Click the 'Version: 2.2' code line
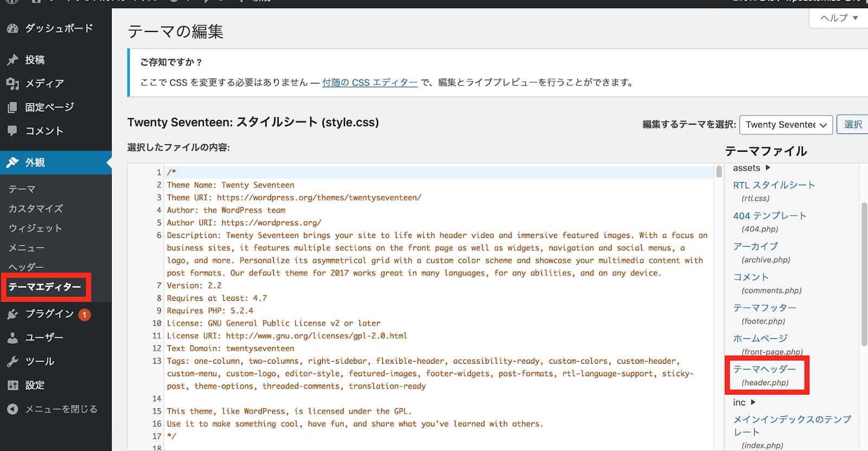868x451 pixels. pyautogui.click(x=194, y=286)
